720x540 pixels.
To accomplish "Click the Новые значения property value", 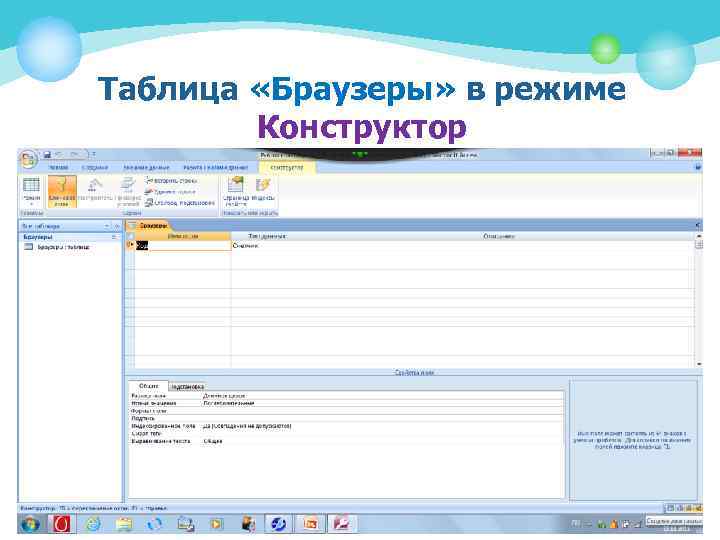I will click(382, 403).
